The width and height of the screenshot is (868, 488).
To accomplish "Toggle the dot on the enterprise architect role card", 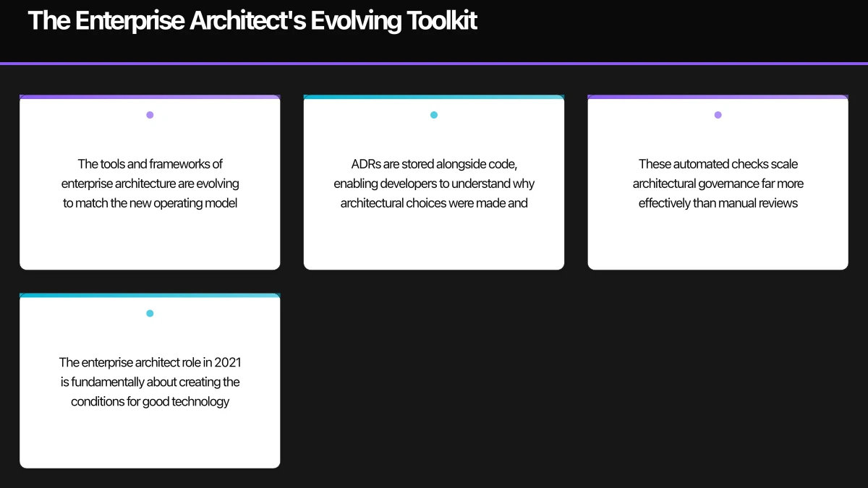I will [150, 313].
